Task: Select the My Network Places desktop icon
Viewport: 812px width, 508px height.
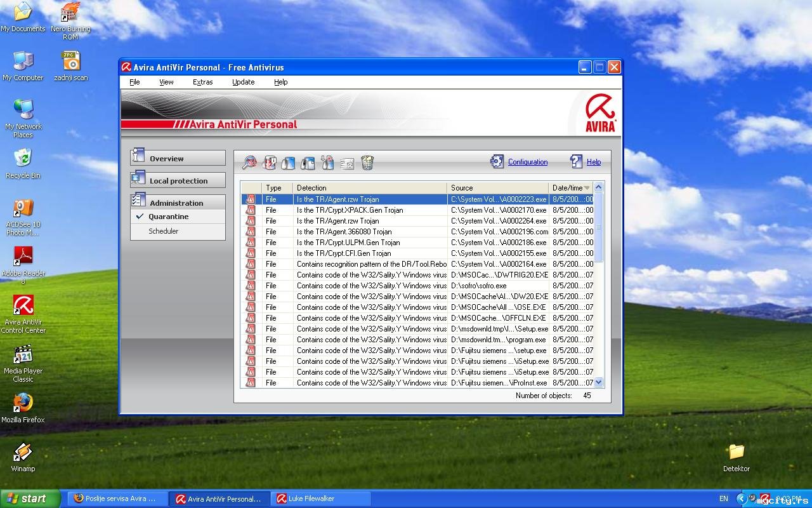Action: [x=23, y=119]
